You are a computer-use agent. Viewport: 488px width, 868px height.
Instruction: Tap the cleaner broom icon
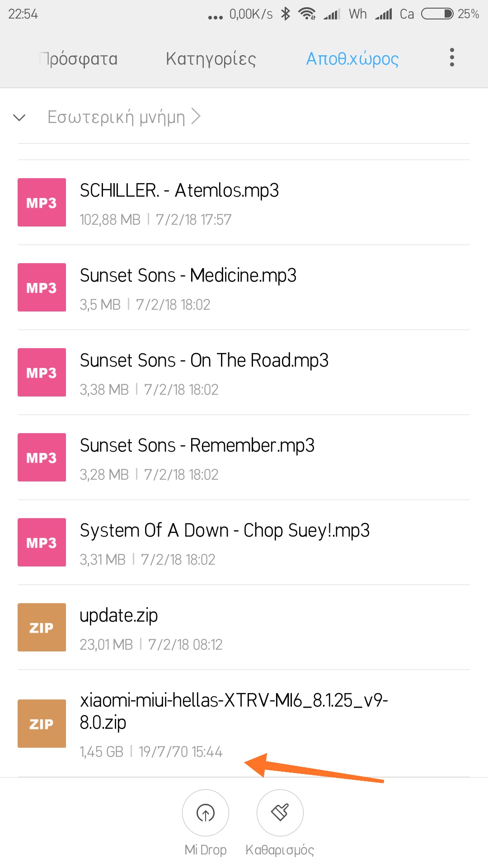[280, 813]
